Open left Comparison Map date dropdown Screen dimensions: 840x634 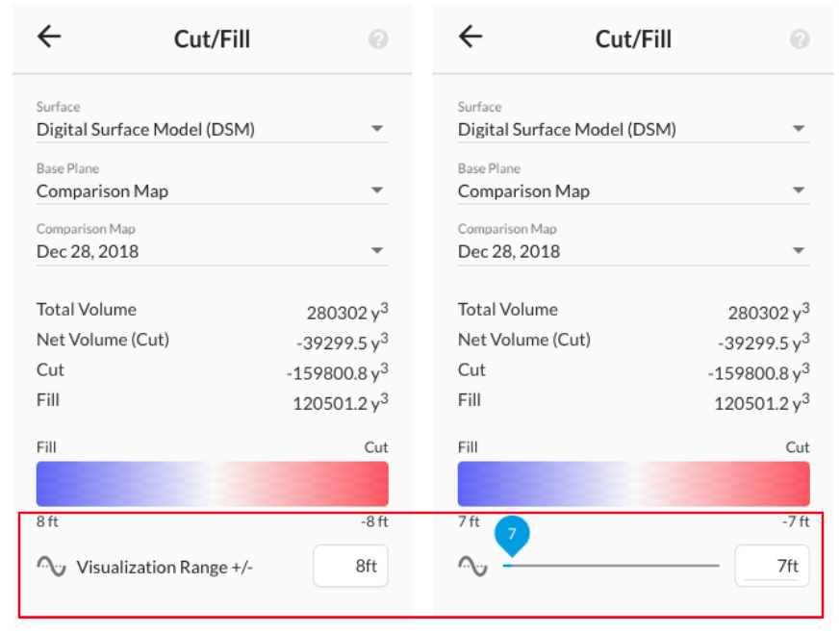pyautogui.click(x=212, y=251)
